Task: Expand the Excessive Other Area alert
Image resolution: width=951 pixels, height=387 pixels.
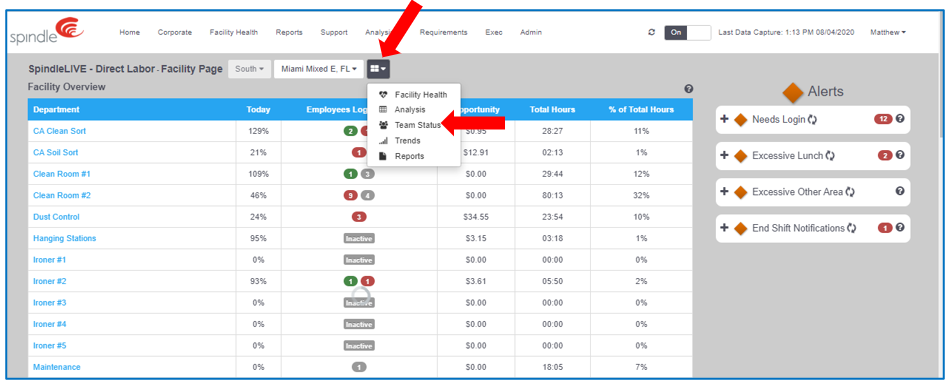Action: [x=724, y=192]
